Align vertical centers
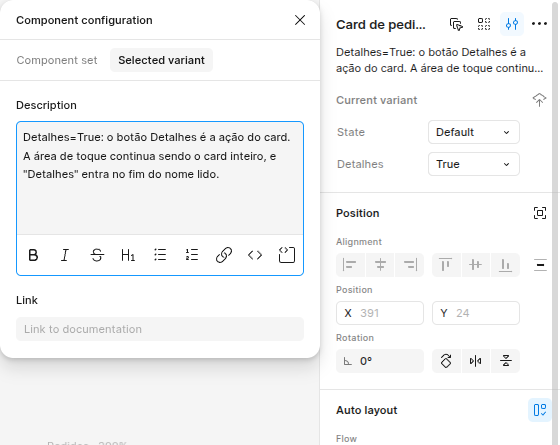The width and height of the screenshot is (560, 445). coord(476,265)
